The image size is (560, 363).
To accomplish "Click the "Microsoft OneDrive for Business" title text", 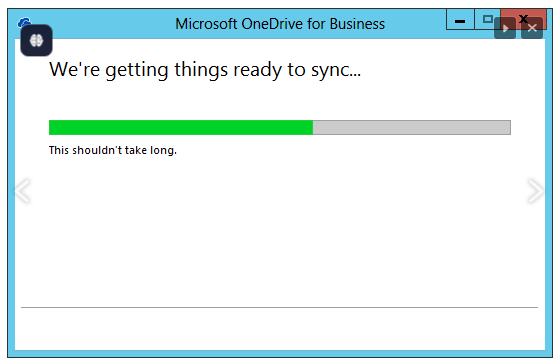I will tap(280, 24).
